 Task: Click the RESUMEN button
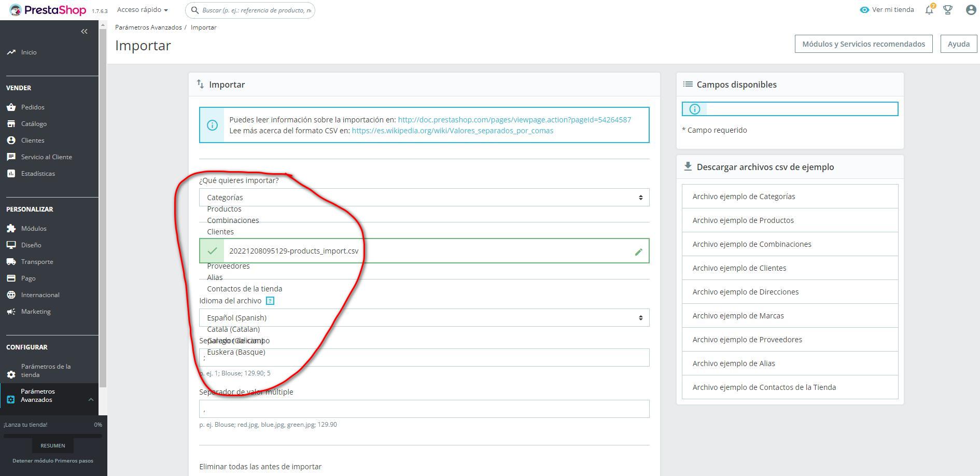53,445
